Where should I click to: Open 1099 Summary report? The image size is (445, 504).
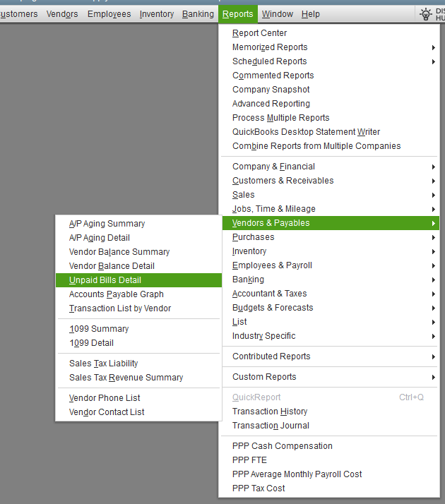[138, 329]
